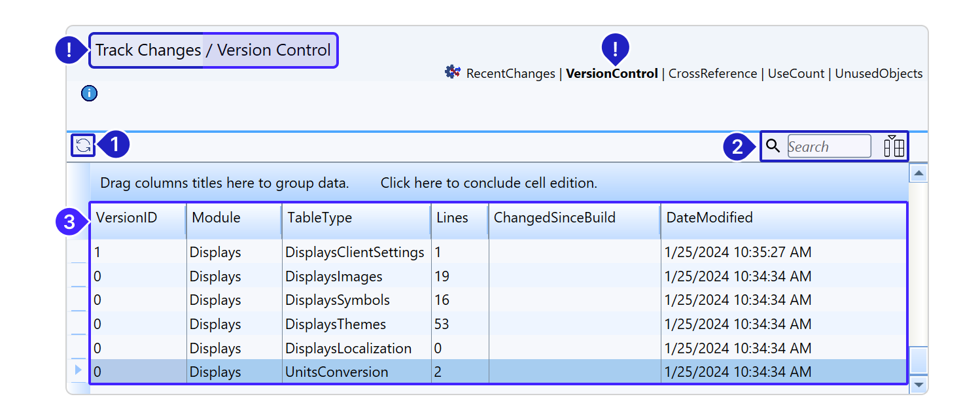Click the ChangedSinceBuild column header
The width and height of the screenshot is (980, 420).
pyautogui.click(x=555, y=218)
